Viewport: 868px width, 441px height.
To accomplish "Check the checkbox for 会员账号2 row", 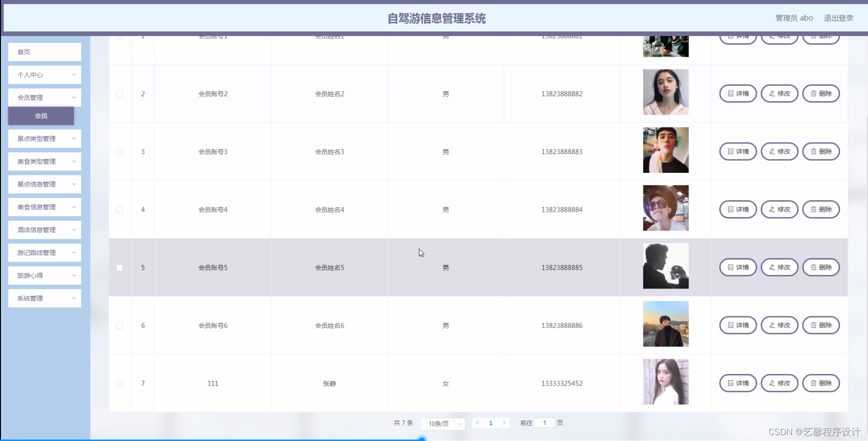I will point(120,94).
